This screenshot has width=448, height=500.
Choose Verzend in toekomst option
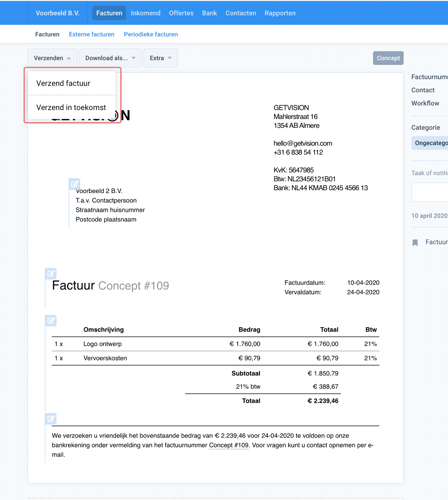(x=71, y=108)
